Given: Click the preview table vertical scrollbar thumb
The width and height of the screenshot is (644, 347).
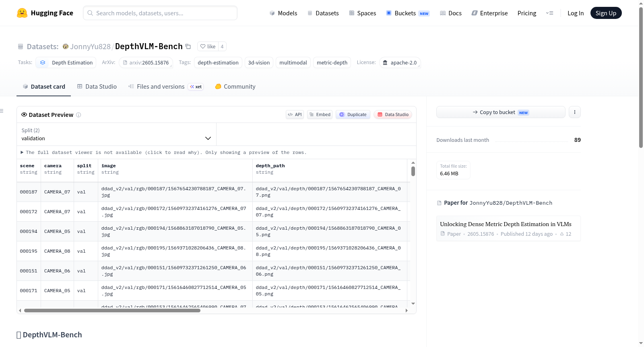Looking at the screenshot, I should [413, 171].
